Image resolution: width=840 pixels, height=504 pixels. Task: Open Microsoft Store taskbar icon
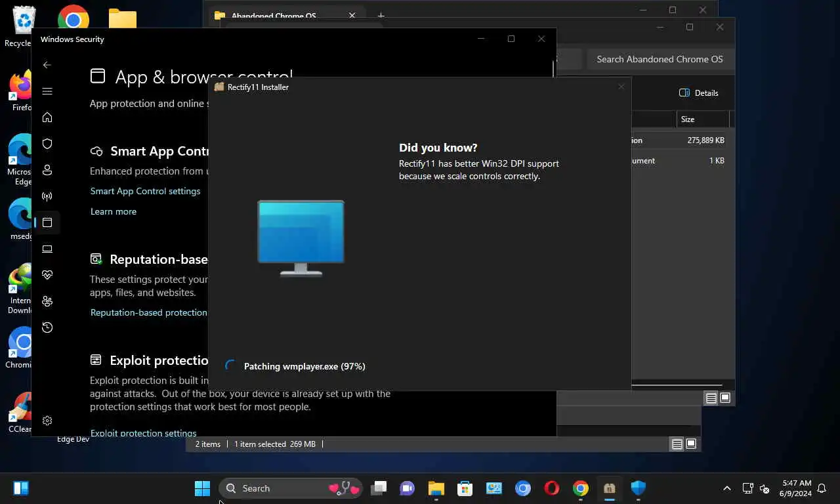[x=465, y=488]
